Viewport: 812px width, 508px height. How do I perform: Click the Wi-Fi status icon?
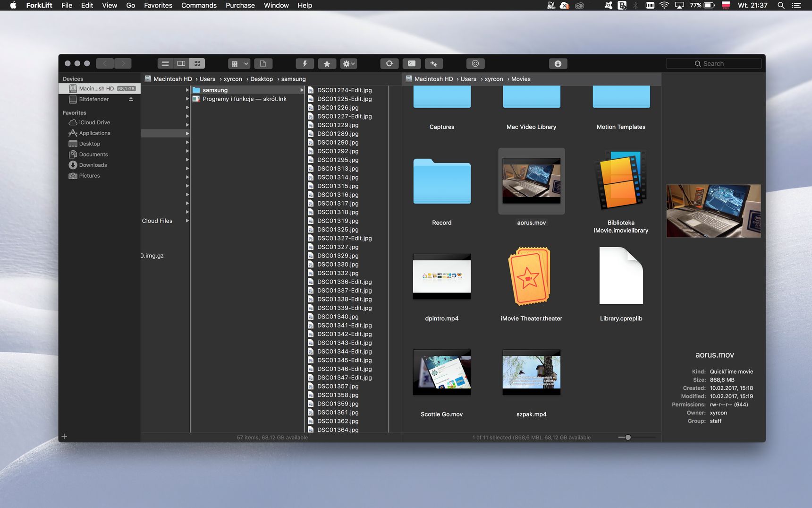pos(664,5)
